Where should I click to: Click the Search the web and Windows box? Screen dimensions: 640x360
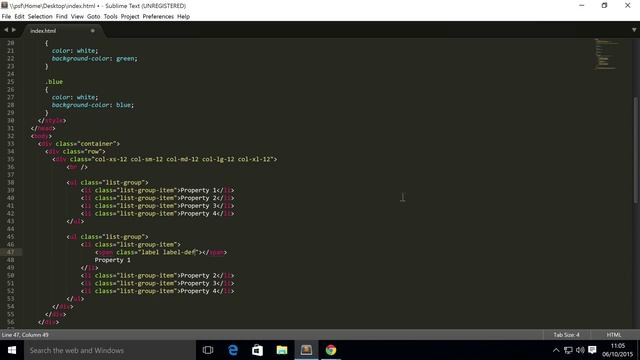(x=109, y=350)
